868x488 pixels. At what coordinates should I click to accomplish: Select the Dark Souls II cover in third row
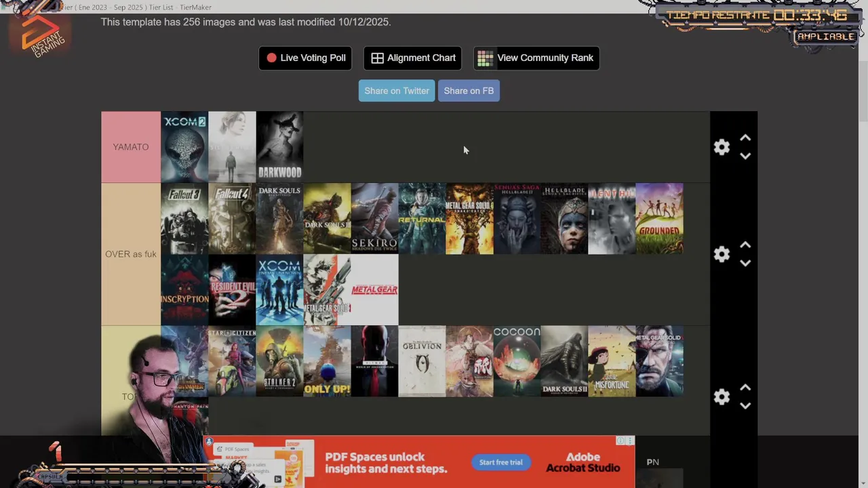point(564,361)
